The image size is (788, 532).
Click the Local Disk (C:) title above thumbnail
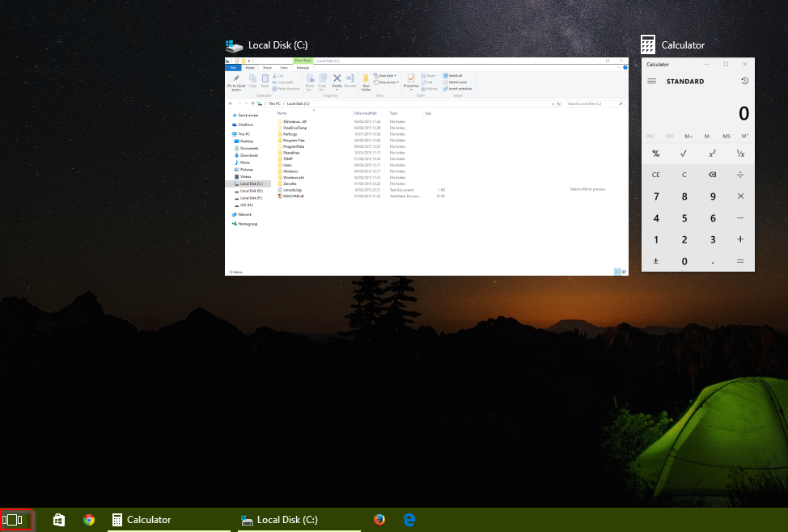tap(278, 45)
